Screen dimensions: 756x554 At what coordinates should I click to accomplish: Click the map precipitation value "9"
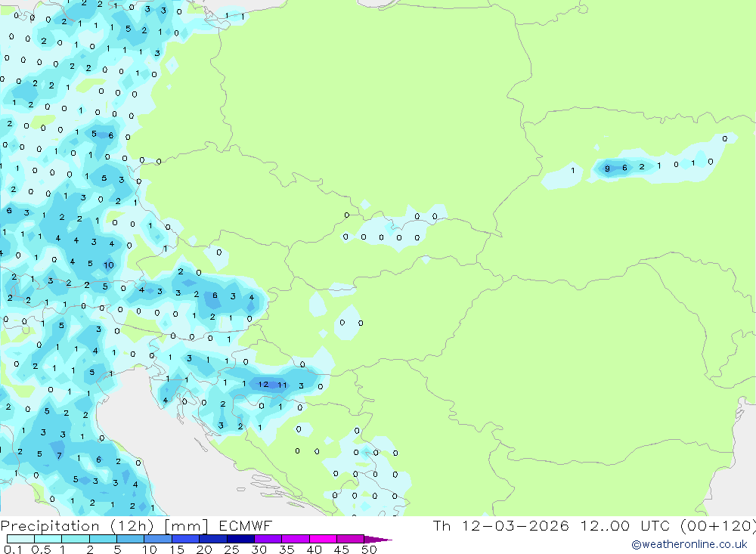[608, 169]
